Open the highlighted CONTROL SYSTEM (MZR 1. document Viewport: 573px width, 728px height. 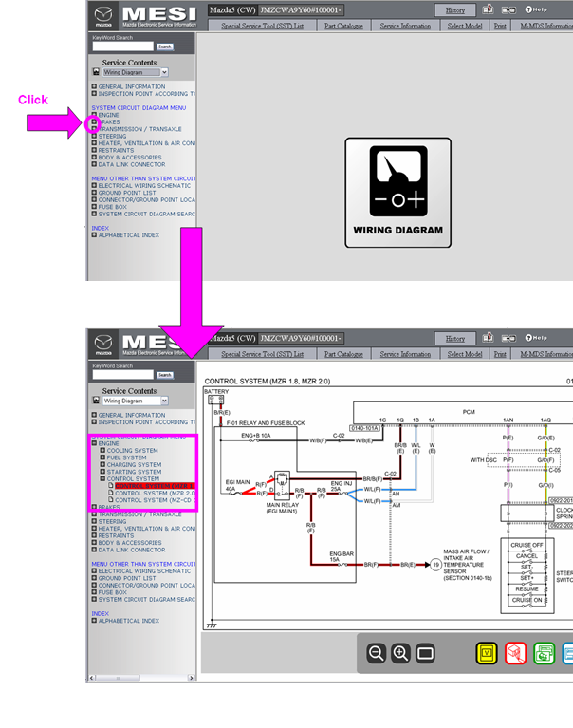(x=155, y=486)
